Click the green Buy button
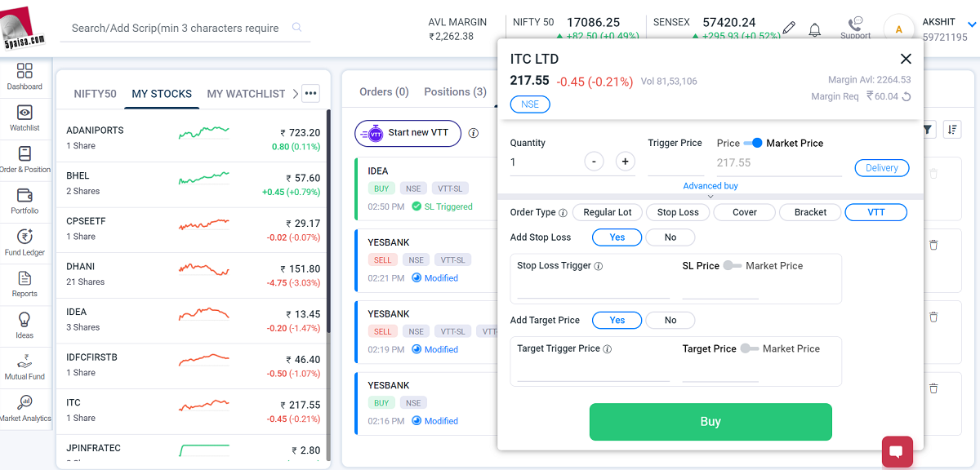980x470 pixels. point(710,422)
